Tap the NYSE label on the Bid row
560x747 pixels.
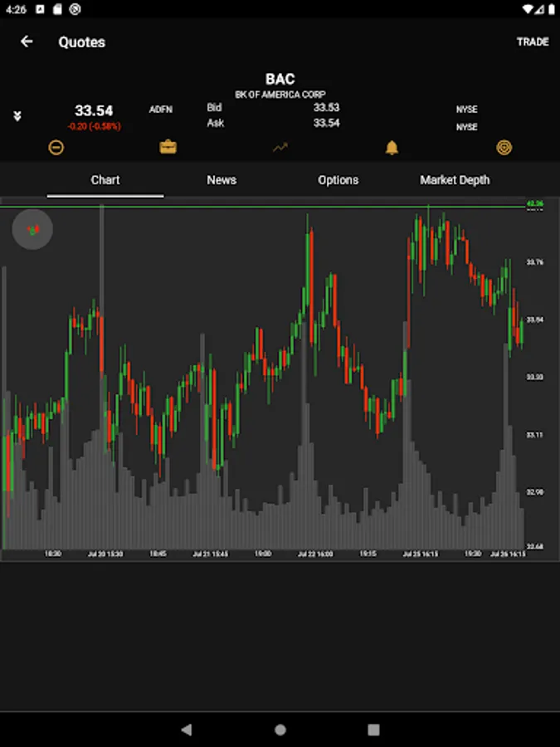[x=466, y=109]
